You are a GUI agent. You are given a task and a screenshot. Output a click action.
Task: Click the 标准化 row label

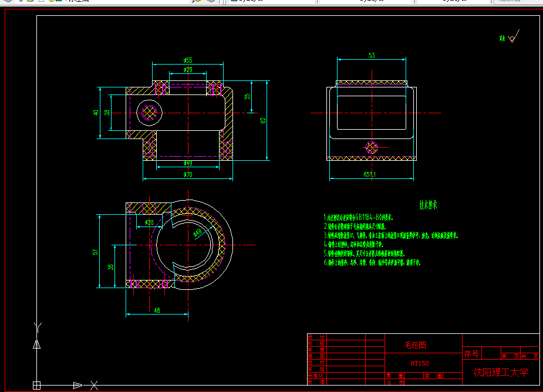tap(316, 376)
